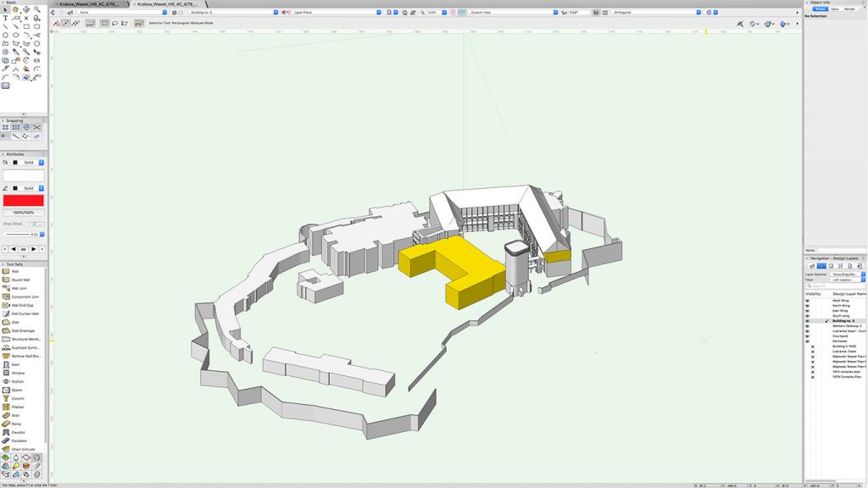Toggle Snap to Object in Snapping palette
The width and height of the screenshot is (868, 488).
coord(15,127)
